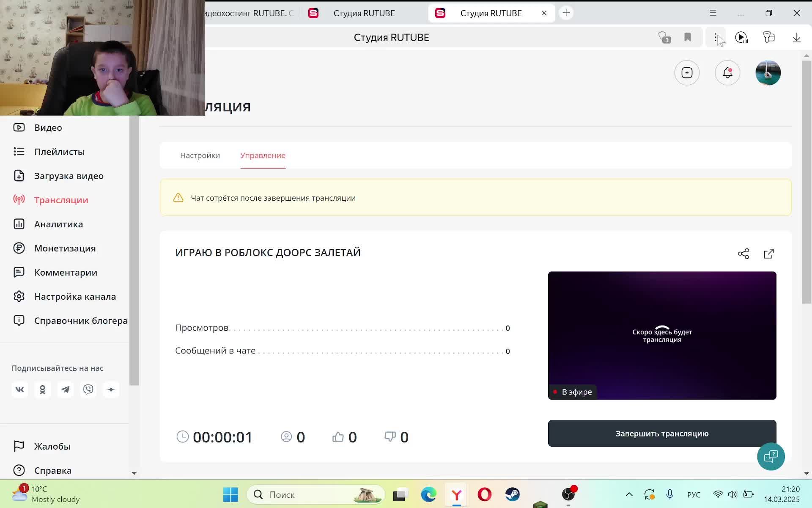
Task: Open the notifications bell
Action: 727,73
